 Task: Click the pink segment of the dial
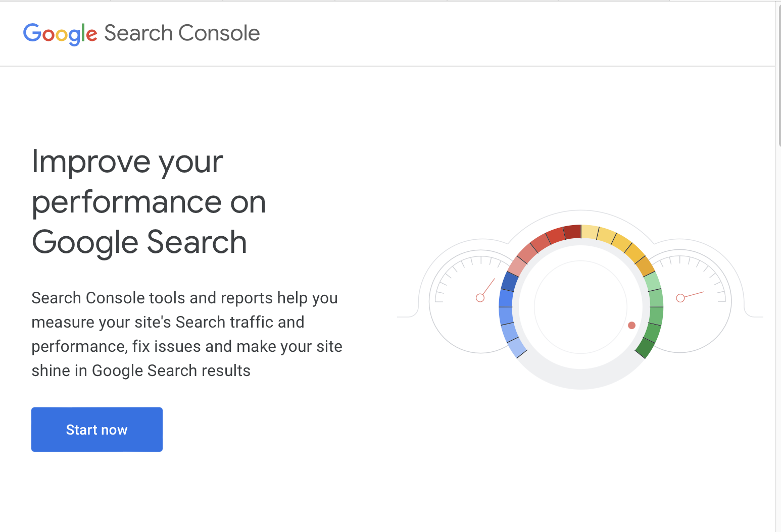(x=517, y=266)
